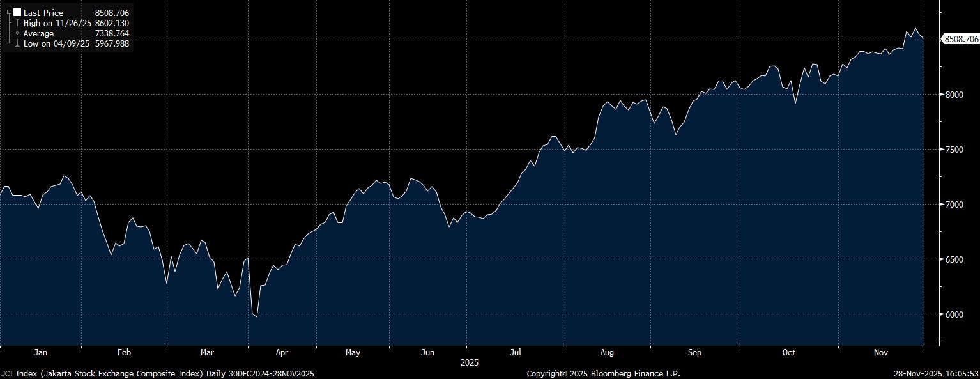
Task: Click the Average line marker icon
Action: (x=17, y=33)
